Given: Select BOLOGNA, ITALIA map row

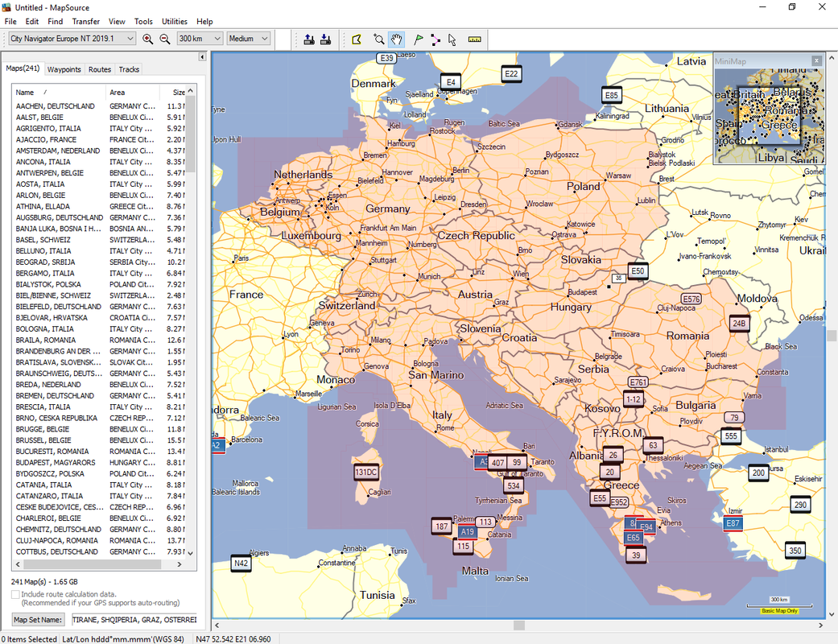Looking at the screenshot, I should click(x=99, y=329).
